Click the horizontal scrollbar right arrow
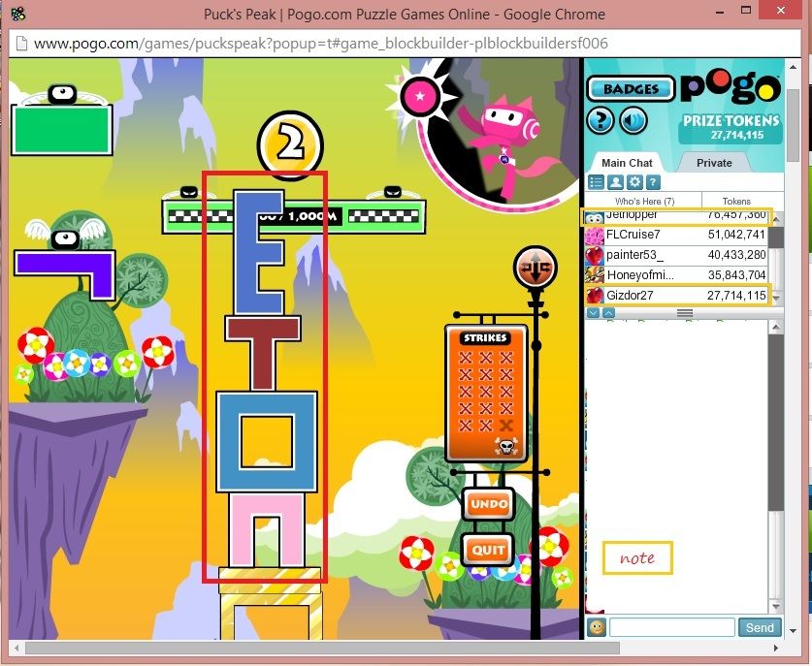 776,648
